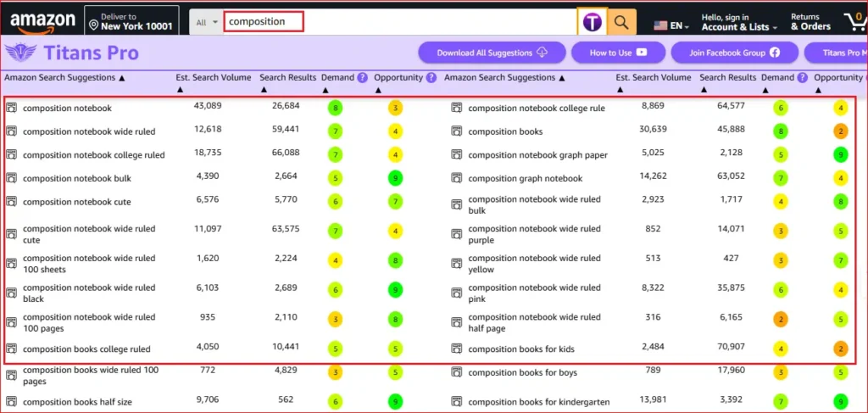Click the Titans Pro winged logo
The image size is (868, 413).
(x=20, y=53)
